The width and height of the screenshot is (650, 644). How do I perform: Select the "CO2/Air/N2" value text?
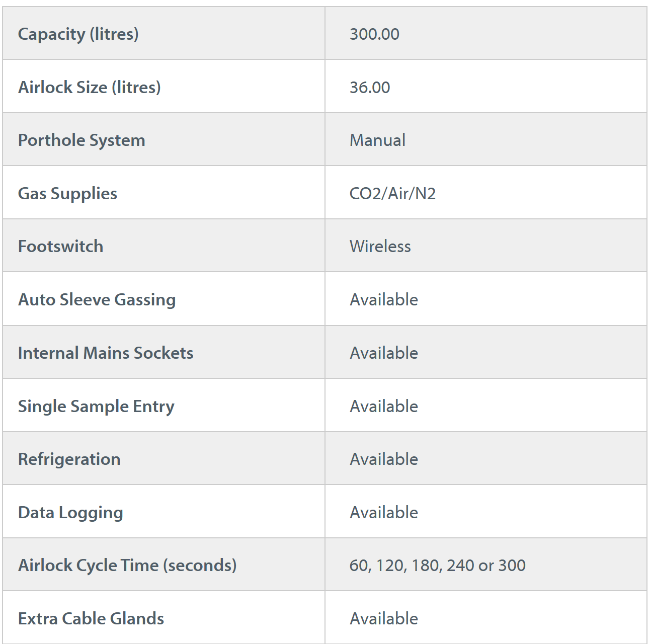point(392,194)
